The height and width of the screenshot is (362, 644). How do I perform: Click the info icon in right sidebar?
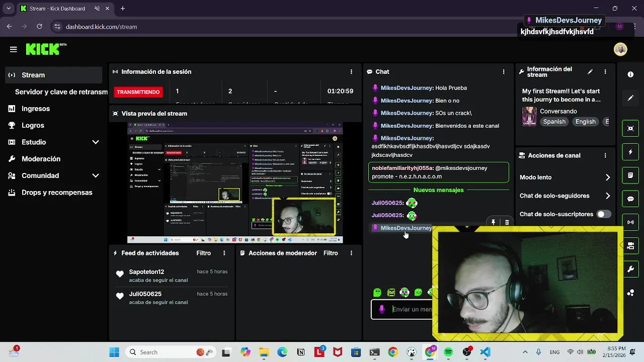[630, 74]
